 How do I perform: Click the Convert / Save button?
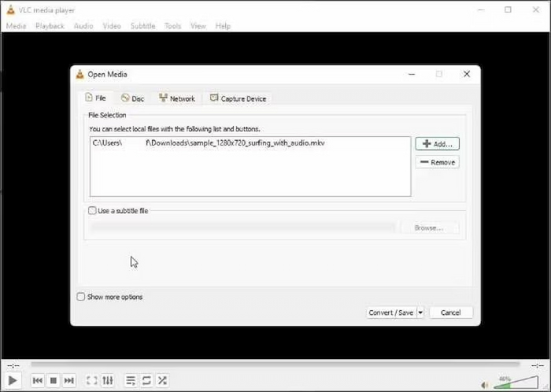(x=391, y=312)
